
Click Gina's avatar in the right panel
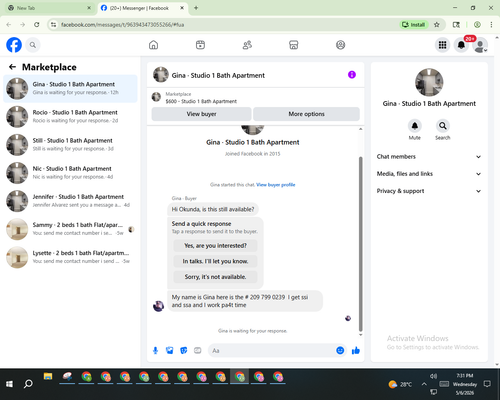[x=429, y=82]
